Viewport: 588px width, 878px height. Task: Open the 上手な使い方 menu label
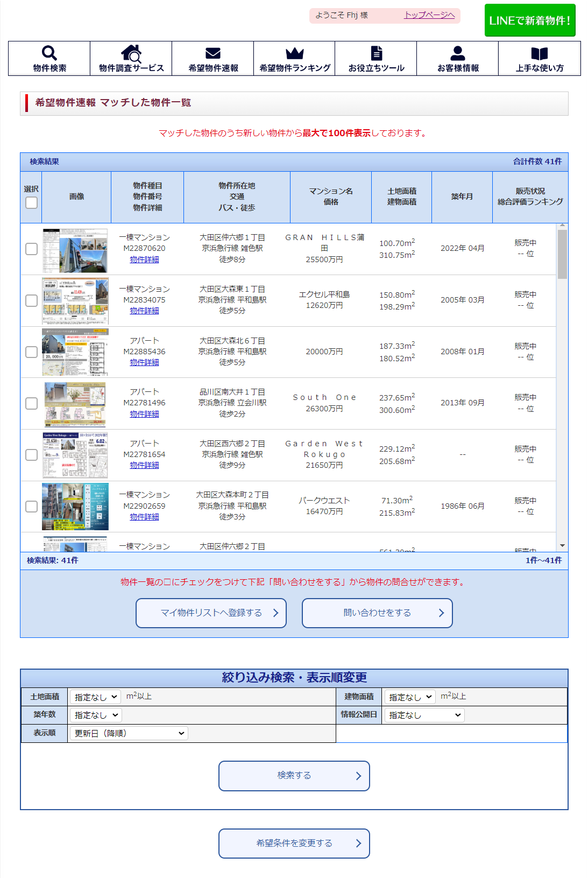coord(540,68)
